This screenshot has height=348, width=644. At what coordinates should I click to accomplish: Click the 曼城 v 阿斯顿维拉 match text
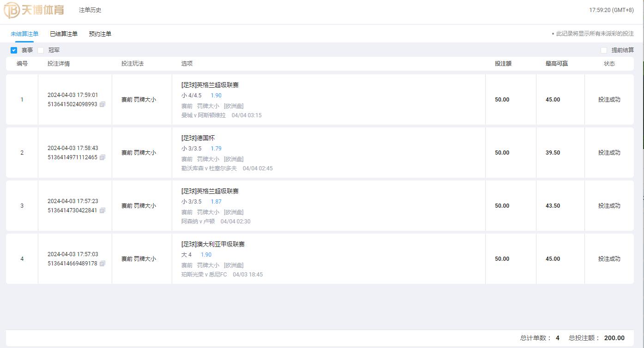coord(204,115)
